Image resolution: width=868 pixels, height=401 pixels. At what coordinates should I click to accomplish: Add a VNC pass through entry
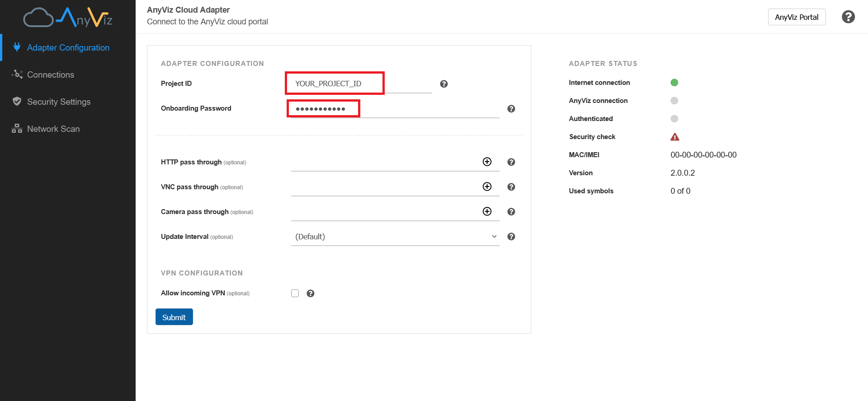[x=487, y=187]
